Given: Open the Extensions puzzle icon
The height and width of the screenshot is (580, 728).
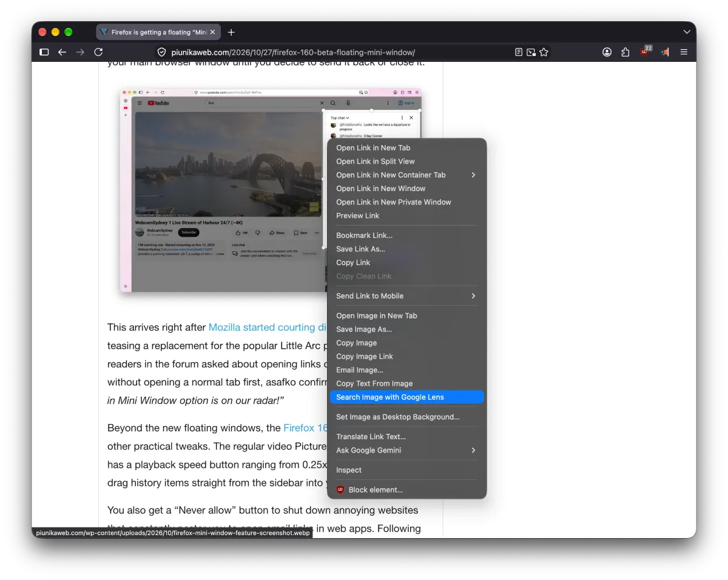Looking at the screenshot, I should point(625,52).
